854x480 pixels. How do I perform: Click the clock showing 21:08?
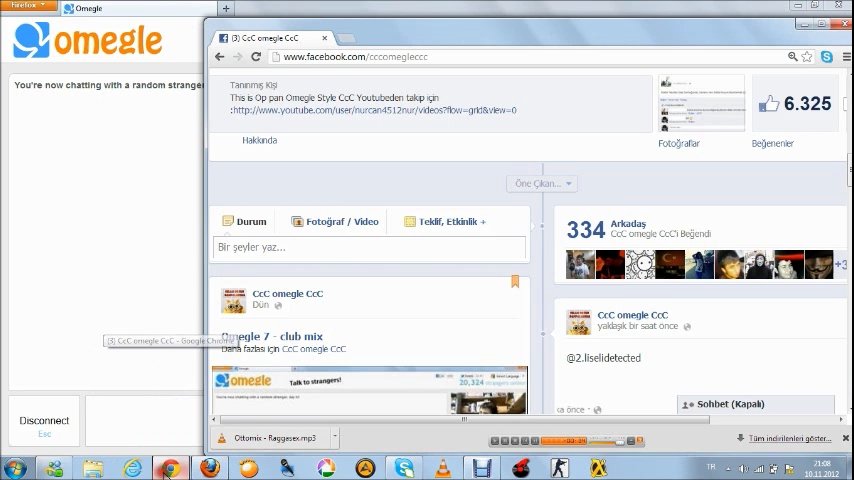coord(822,469)
